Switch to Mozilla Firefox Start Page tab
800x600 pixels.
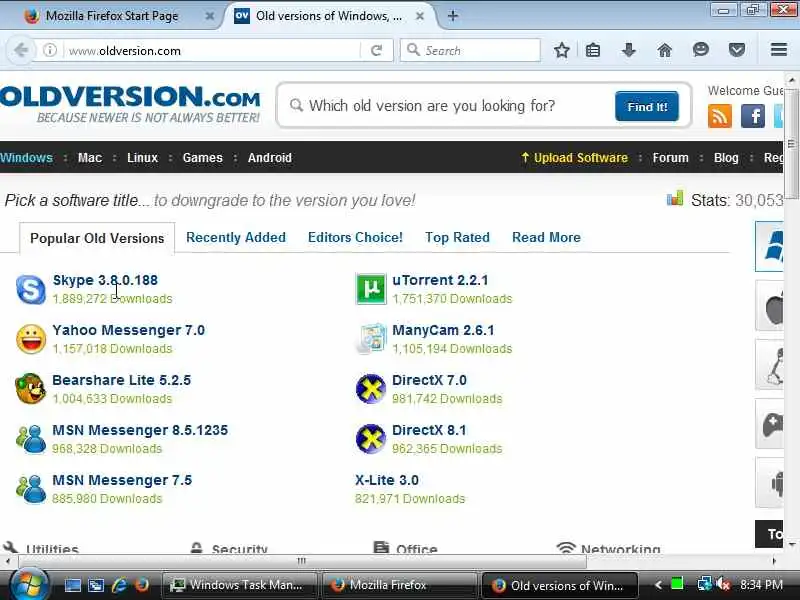coord(111,16)
